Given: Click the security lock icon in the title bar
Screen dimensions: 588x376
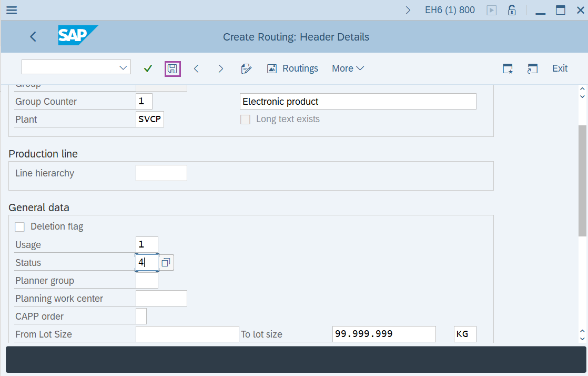Looking at the screenshot, I should coord(512,9).
